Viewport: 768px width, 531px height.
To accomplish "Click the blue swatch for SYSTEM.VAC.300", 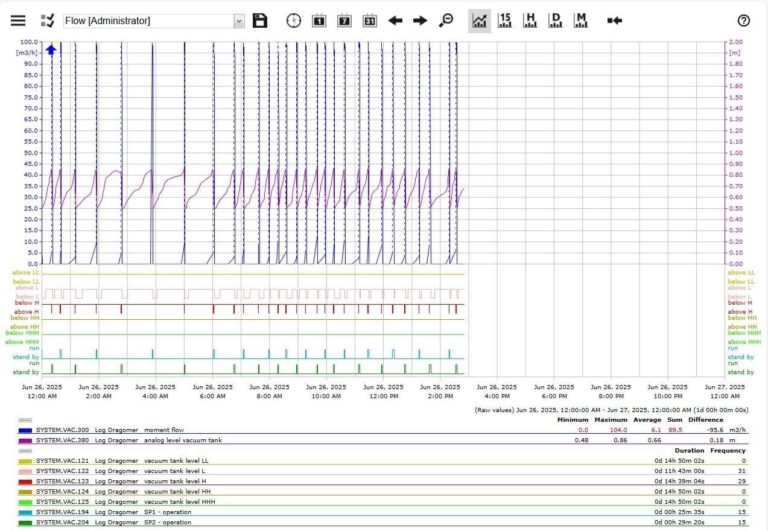I will tap(25, 428).
